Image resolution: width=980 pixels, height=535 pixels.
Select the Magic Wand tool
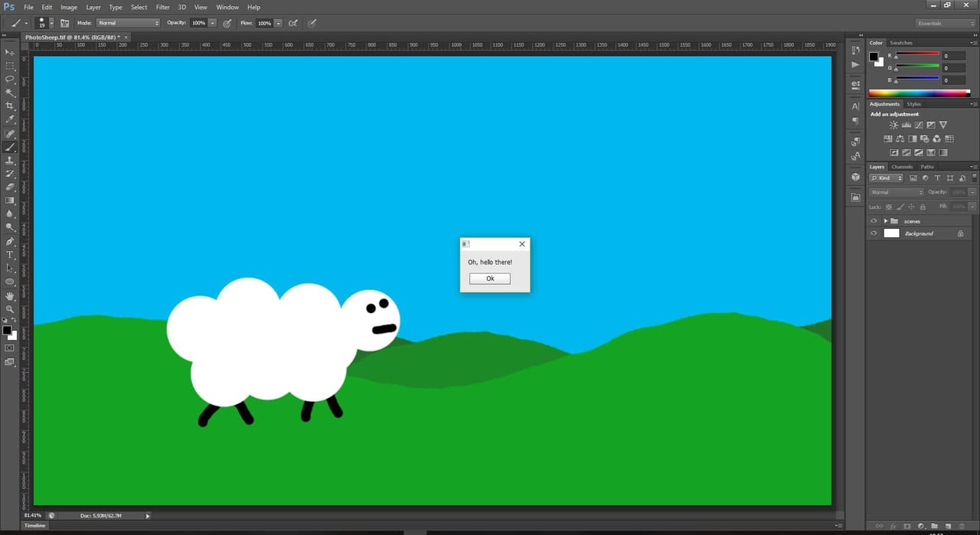point(10,93)
